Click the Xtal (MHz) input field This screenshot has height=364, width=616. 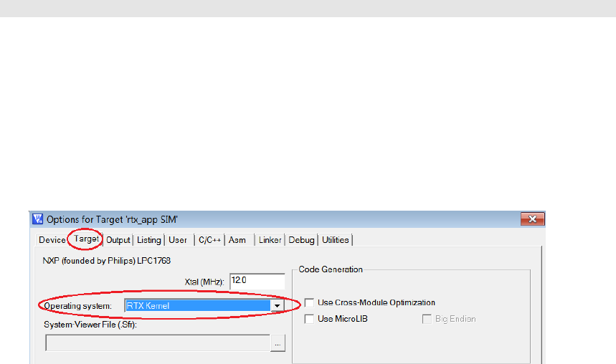click(x=257, y=281)
